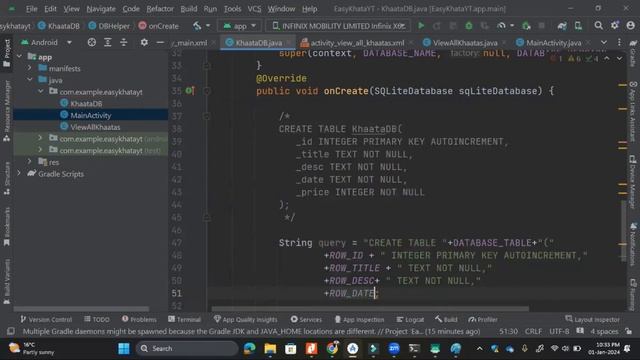Open the Build menu
The image size is (640, 360).
click(189, 9)
